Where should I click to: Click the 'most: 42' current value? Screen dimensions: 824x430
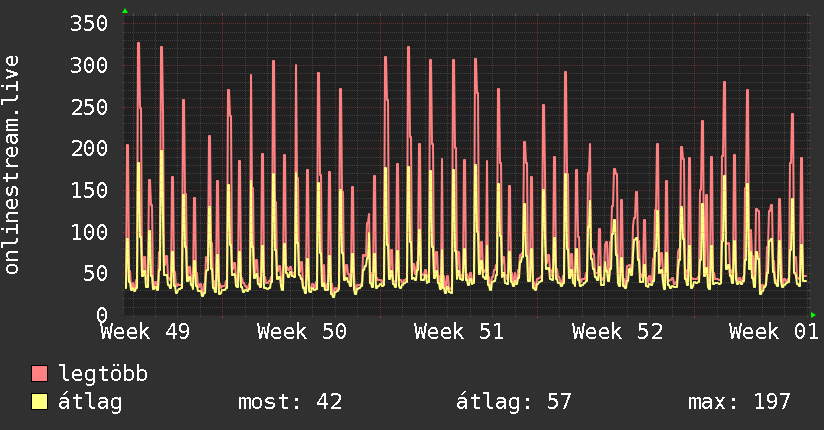[x=290, y=402]
